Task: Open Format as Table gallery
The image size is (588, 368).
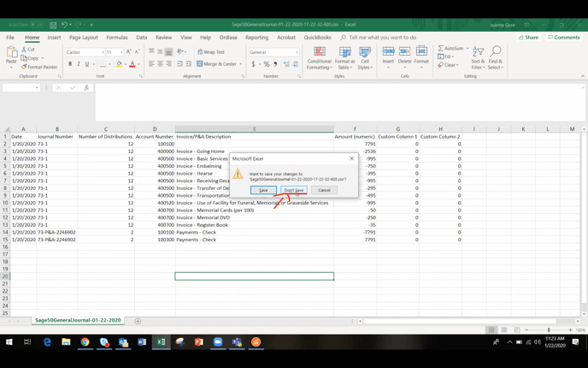Action: point(344,58)
